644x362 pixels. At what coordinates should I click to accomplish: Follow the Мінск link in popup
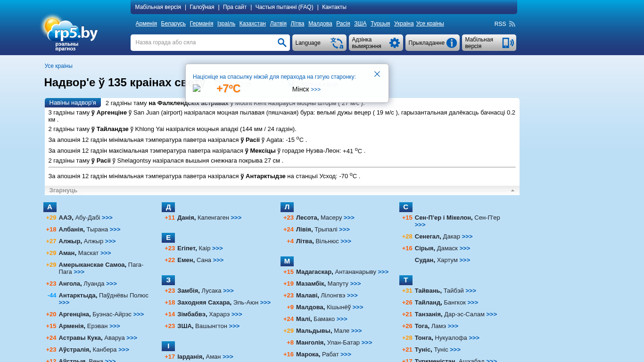coord(306,90)
